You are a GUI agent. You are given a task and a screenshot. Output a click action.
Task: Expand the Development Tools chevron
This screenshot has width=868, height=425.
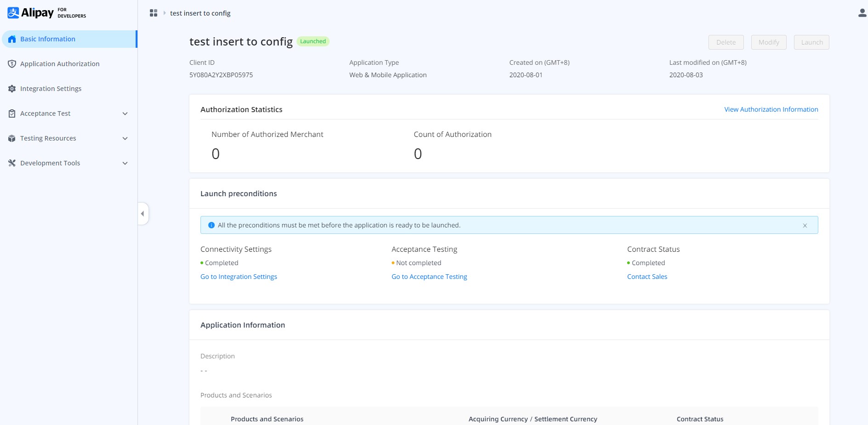tap(125, 163)
